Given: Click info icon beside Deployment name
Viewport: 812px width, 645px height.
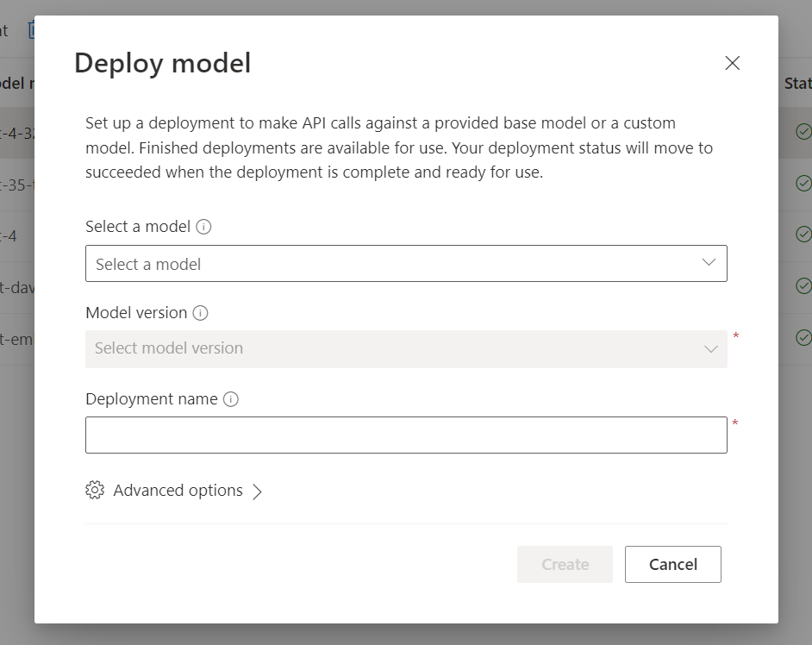Looking at the screenshot, I should coord(230,399).
